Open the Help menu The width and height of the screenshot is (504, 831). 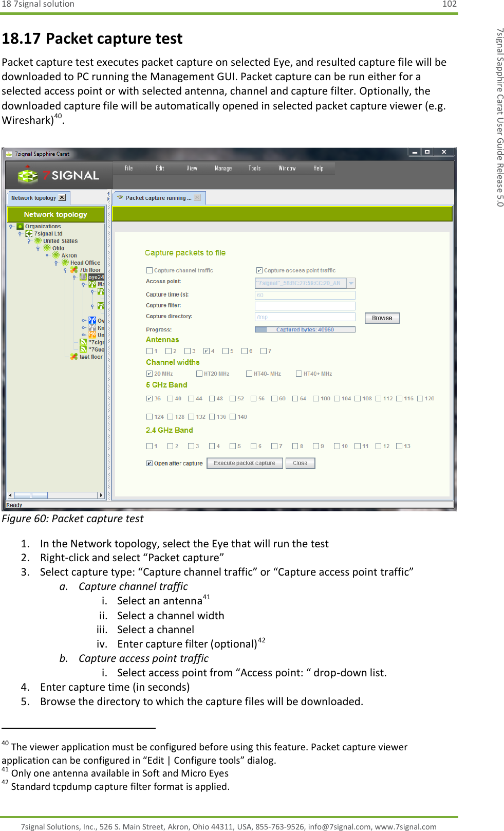[319, 168]
